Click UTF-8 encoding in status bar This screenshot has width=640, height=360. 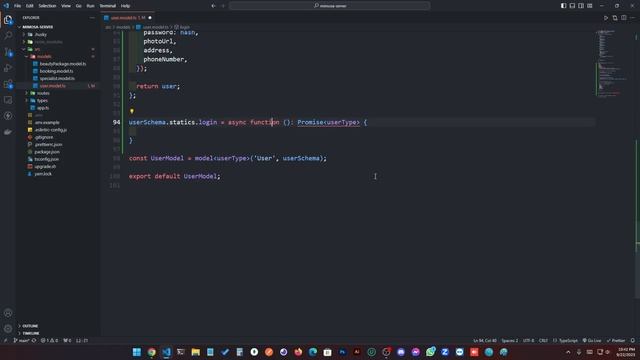pos(528,340)
